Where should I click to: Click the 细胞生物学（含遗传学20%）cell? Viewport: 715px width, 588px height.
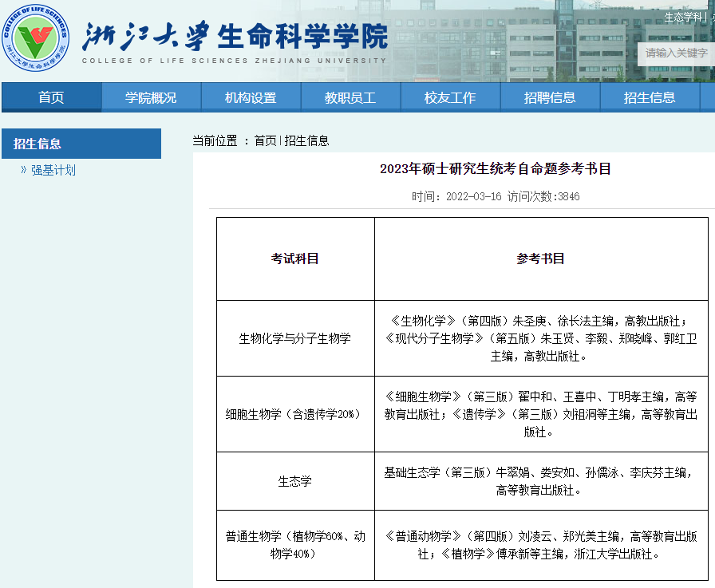tap(294, 416)
